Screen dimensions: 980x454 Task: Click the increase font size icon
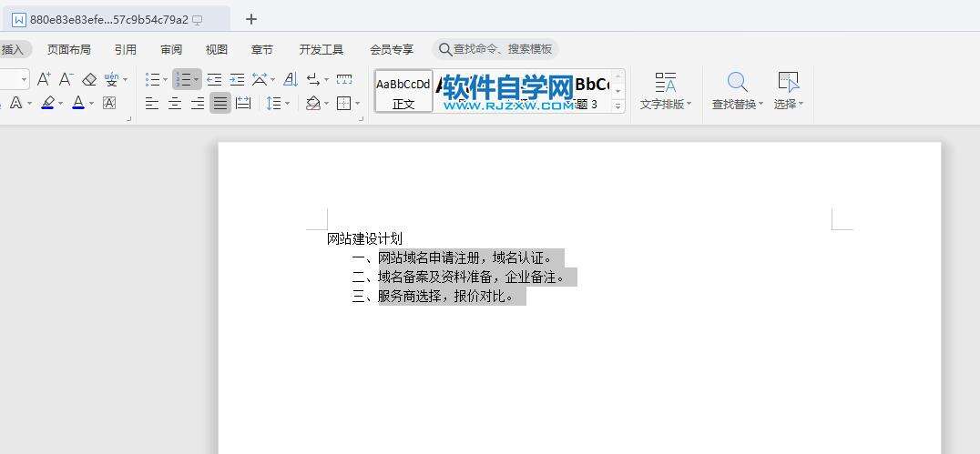click(44, 79)
